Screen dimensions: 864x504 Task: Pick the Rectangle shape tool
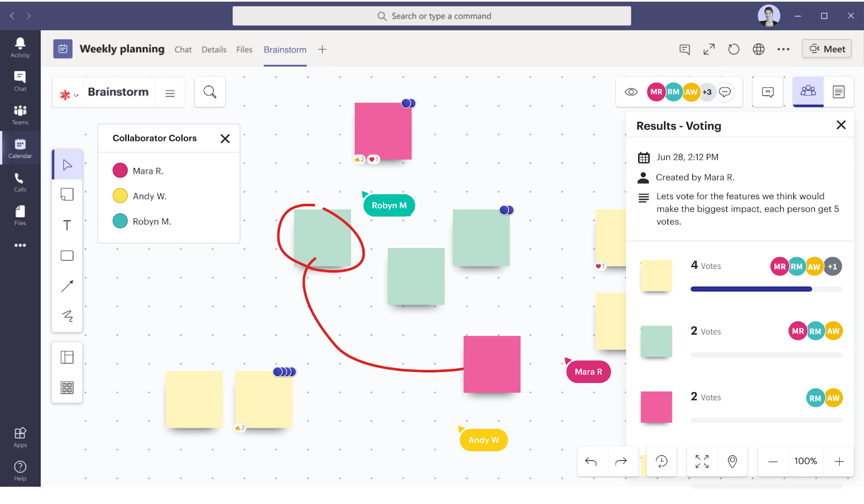67,255
